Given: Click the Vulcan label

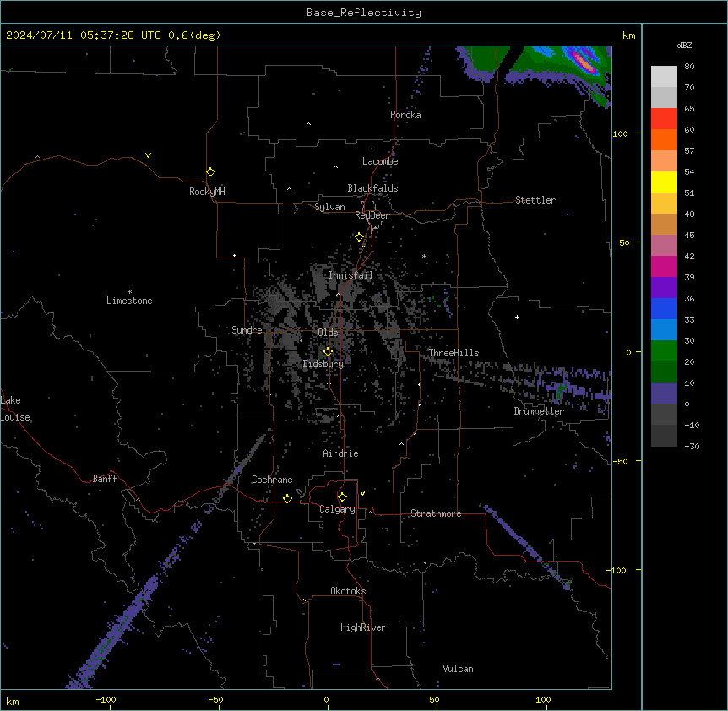Looking at the screenshot, I should click(x=459, y=669).
